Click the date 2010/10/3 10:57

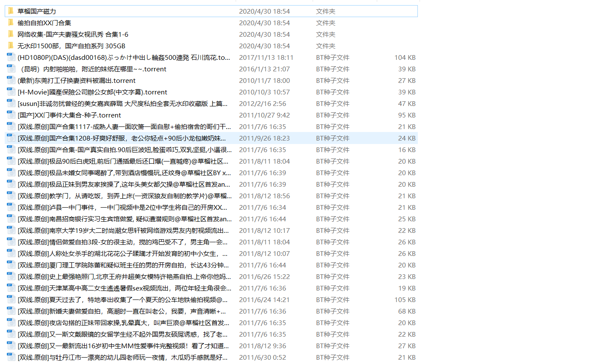click(x=264, y=92)
